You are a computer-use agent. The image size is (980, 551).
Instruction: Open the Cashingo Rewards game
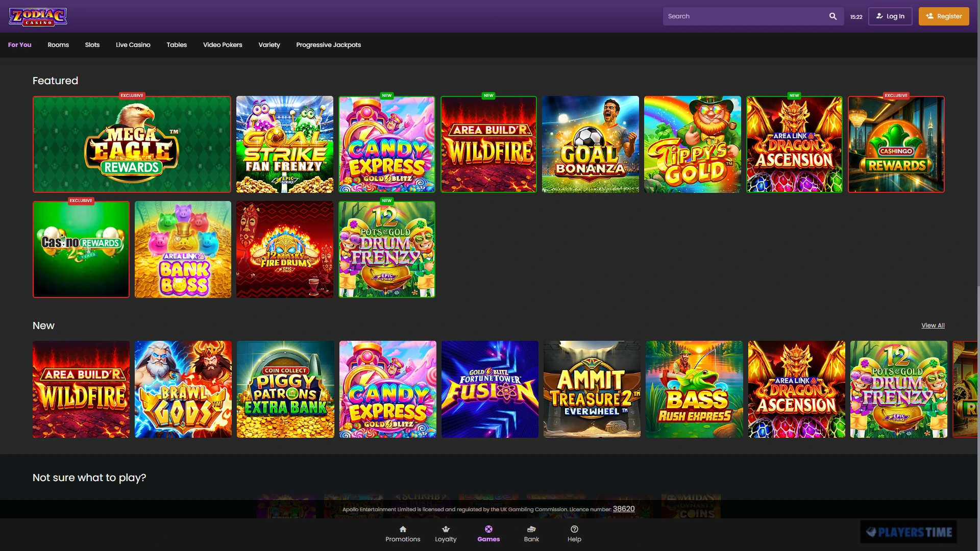pyautogui.click(x=896, y=144)
